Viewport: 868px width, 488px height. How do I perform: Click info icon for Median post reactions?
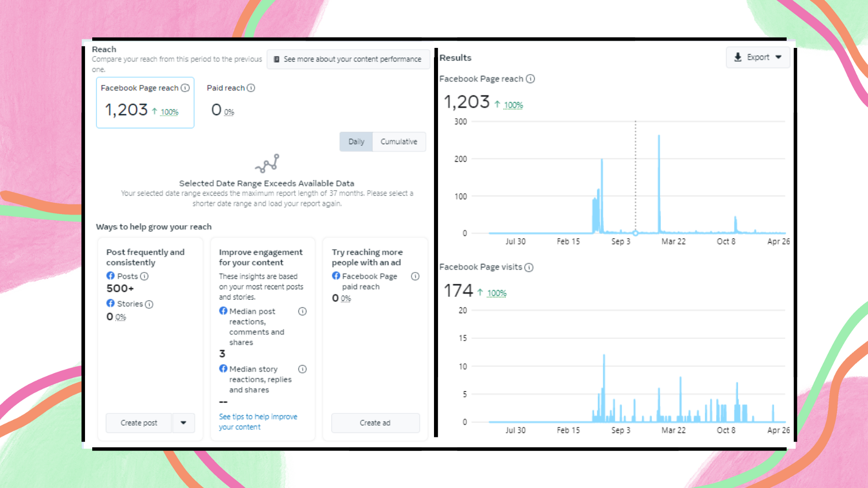[x=302, y=311]
